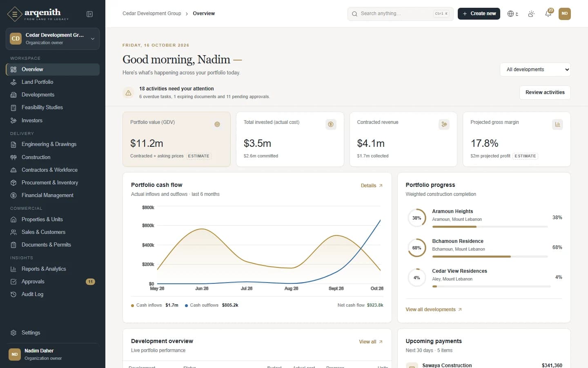This screenshot has height=368, width=588.
Task: Click Cedar Development Group breadcrumb
Action: click(152, 13)
